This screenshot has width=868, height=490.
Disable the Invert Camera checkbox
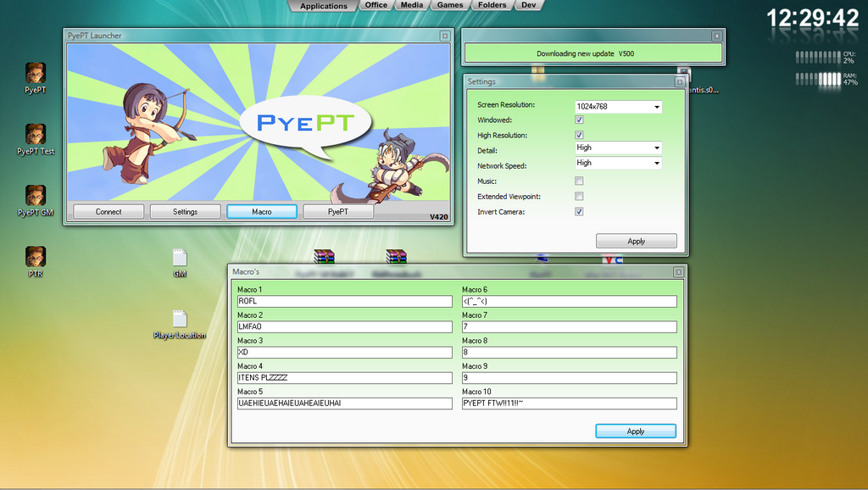point(579,212)
